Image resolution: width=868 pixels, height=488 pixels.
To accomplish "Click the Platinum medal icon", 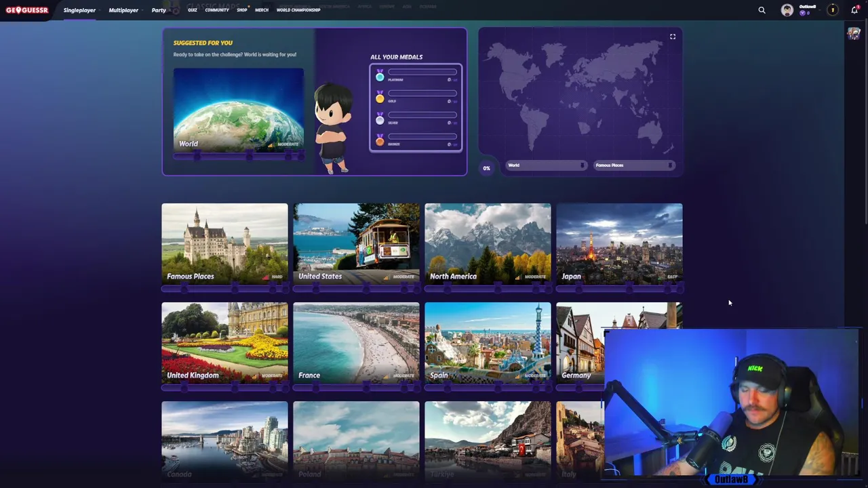I will click(380, 76).
